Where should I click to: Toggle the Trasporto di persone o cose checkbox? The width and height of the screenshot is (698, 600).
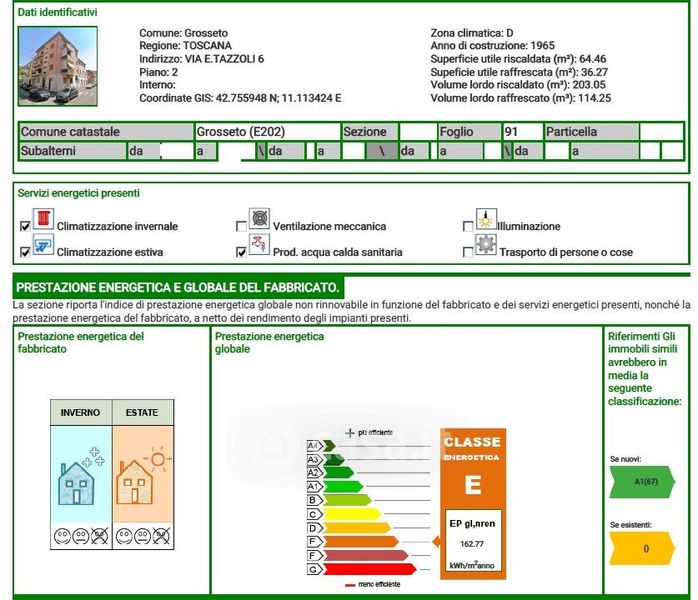coord(468,252)
